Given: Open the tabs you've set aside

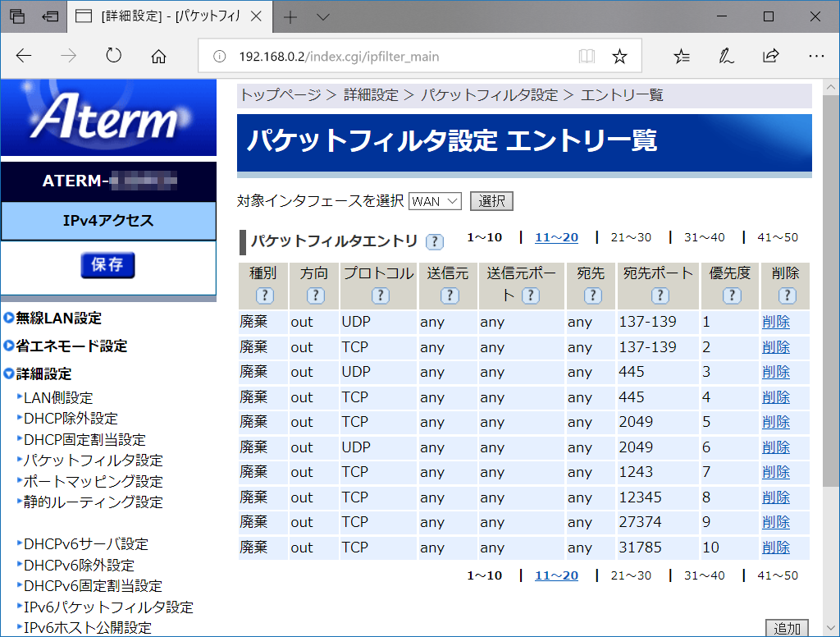Looking at the screenshot, I should coord(17,16).
